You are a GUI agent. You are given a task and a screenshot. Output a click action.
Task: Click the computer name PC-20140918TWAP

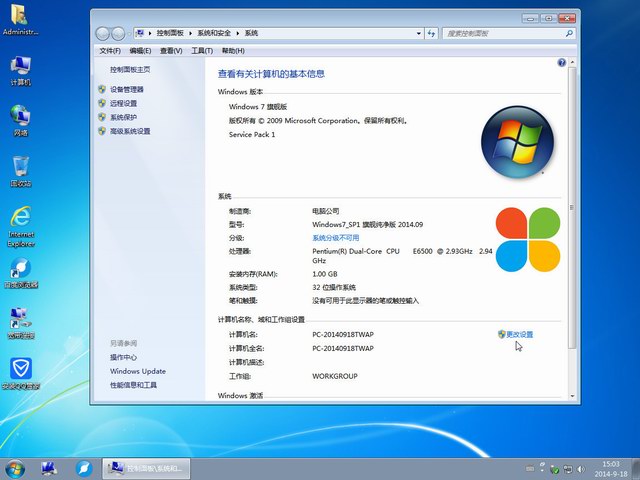[x=343, y=334]
